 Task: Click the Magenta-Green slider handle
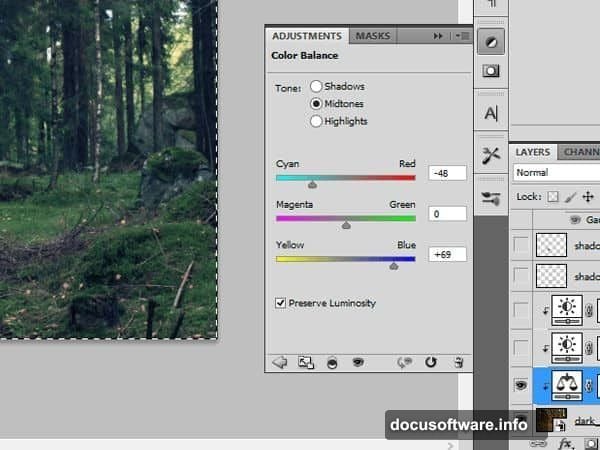(x=346, y=225)
